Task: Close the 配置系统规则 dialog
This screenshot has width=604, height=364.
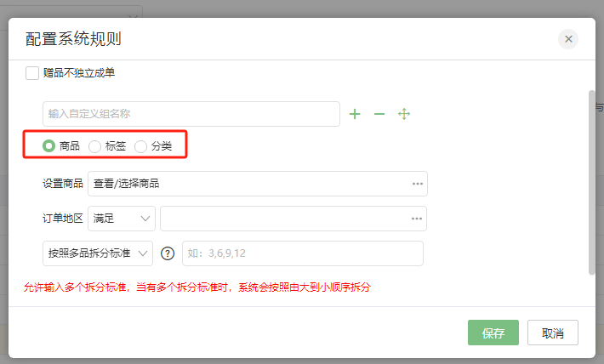Action: pos(568,39)
